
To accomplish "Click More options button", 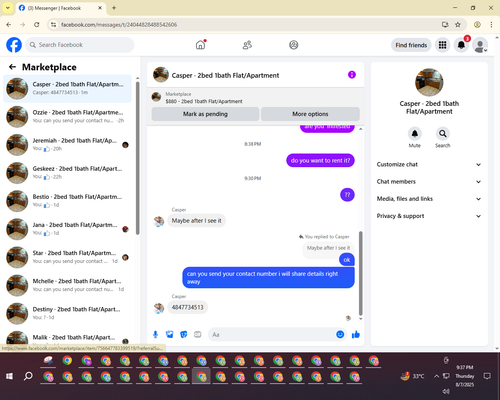I will [x=310, y=114].
